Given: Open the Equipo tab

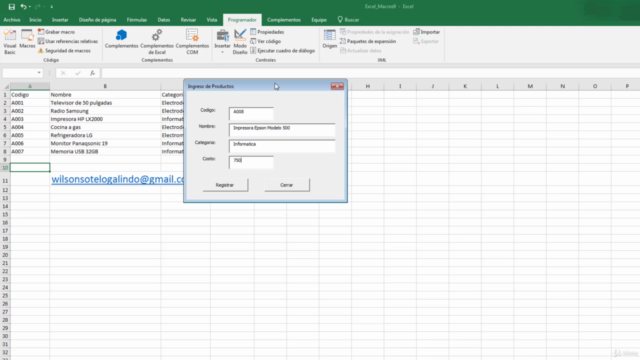Looking at the screenshot, I should pyautogui.click(x=319, y=20).
